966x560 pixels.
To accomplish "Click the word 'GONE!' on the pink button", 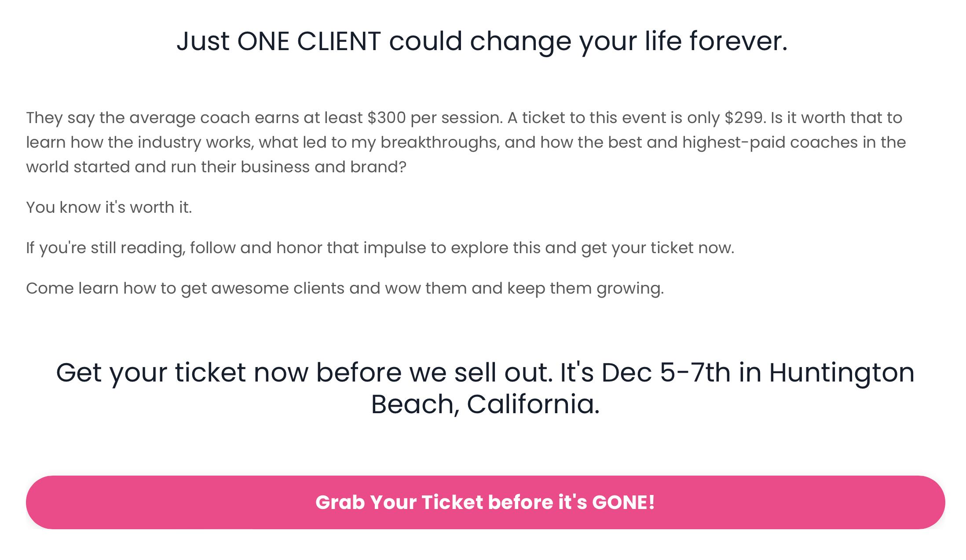I will [624, 502].
